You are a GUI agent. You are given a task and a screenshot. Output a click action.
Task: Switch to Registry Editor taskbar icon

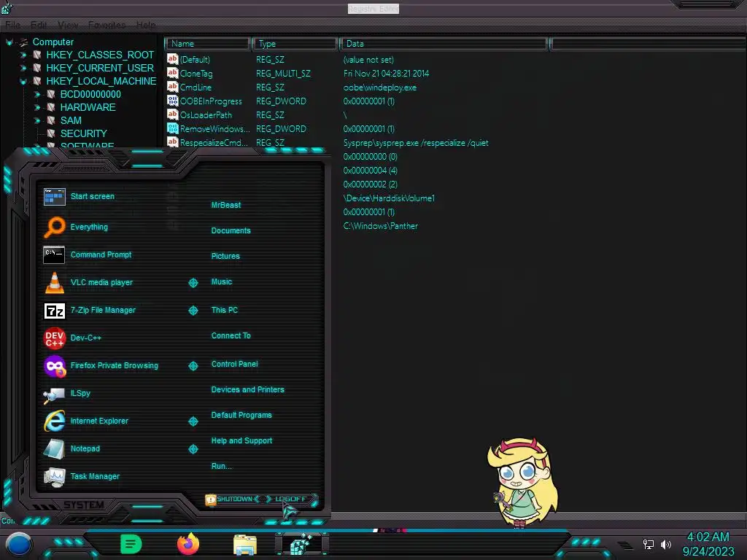pyautogui.click(x=301, y=544)
